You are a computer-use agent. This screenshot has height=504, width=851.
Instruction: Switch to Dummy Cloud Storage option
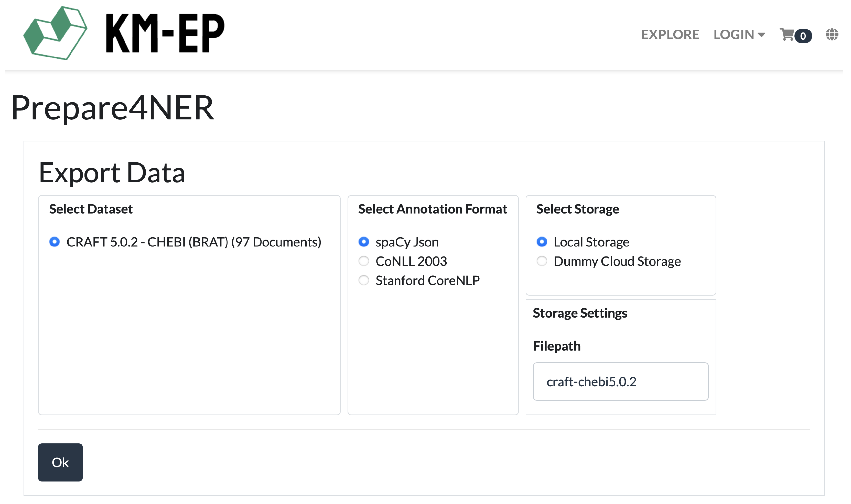click(542, 261)
